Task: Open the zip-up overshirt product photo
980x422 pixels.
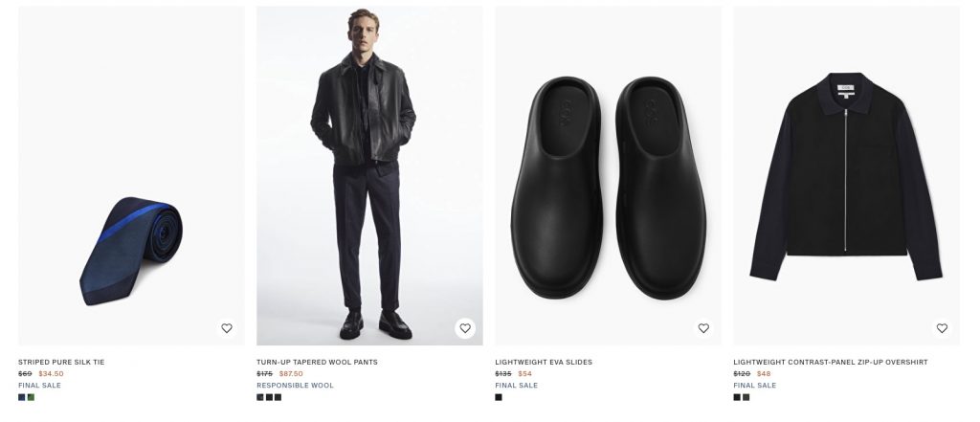Action: (846, 177)
